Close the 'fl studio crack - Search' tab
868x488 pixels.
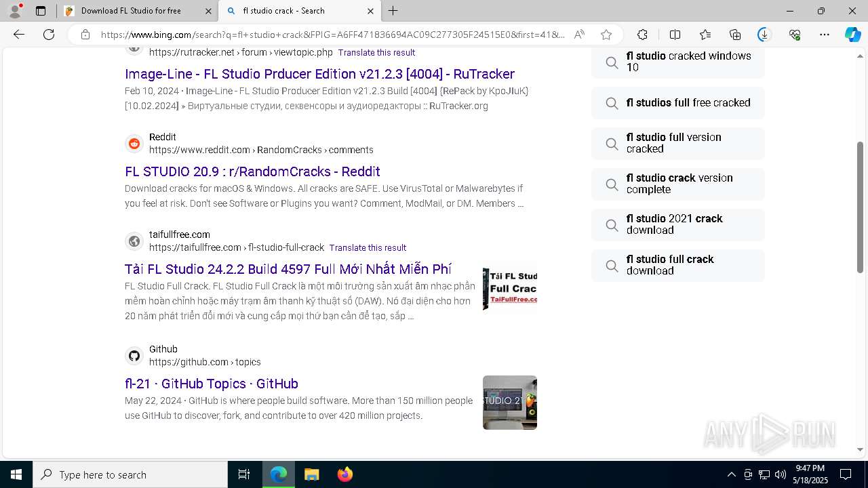pyautogui.click(x=370, y=11)
